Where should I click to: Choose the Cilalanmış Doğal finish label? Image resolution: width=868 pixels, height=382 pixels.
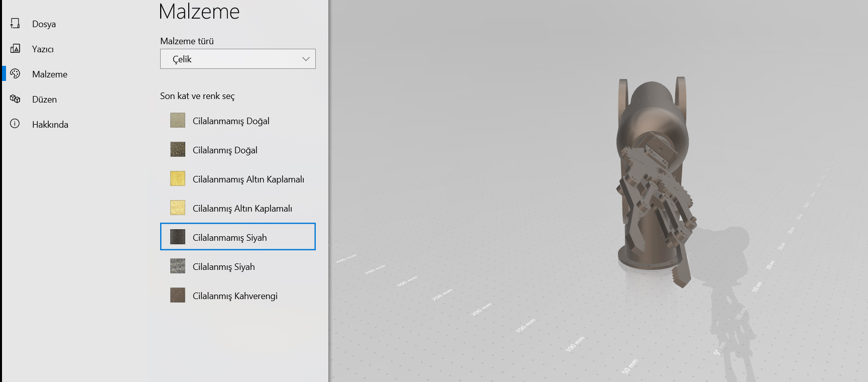(x=225, y=150)
